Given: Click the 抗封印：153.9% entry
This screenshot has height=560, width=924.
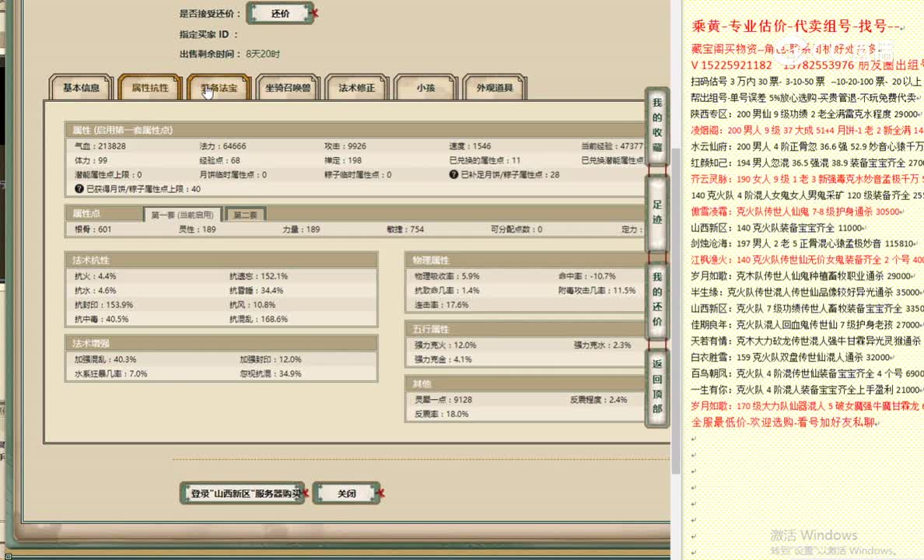Looking at the screenshot, I should click(103, 305).
